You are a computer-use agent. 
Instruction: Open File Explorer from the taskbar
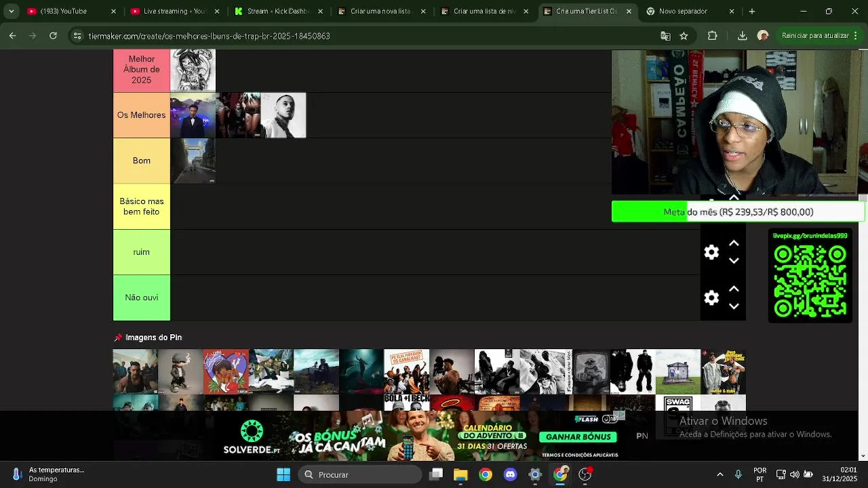pos(460,474)
